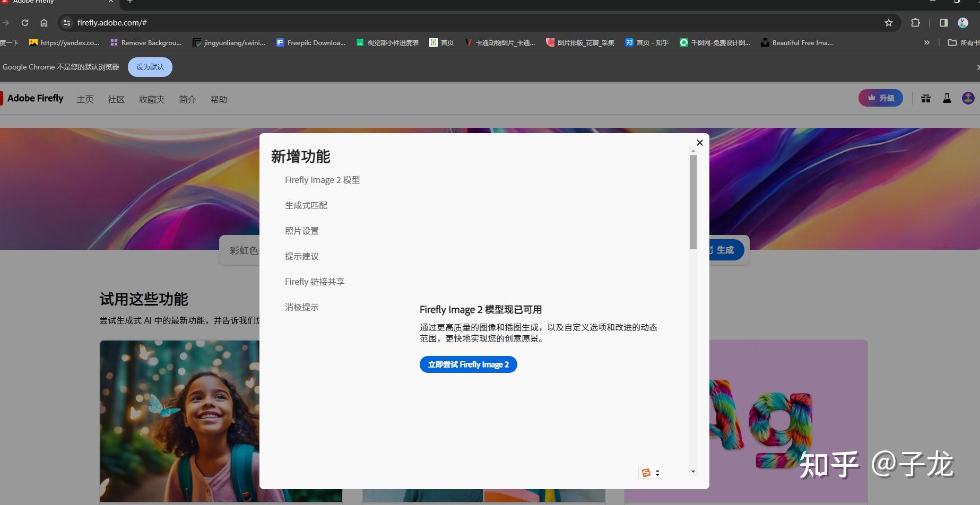The image size is (980, 505).
Task: Open the 社区 navigation item
Action: (x=116, y=99)
